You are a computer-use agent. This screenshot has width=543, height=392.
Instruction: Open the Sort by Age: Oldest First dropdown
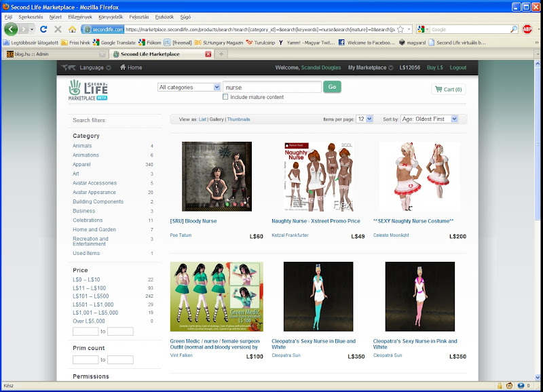click(430, 119)
